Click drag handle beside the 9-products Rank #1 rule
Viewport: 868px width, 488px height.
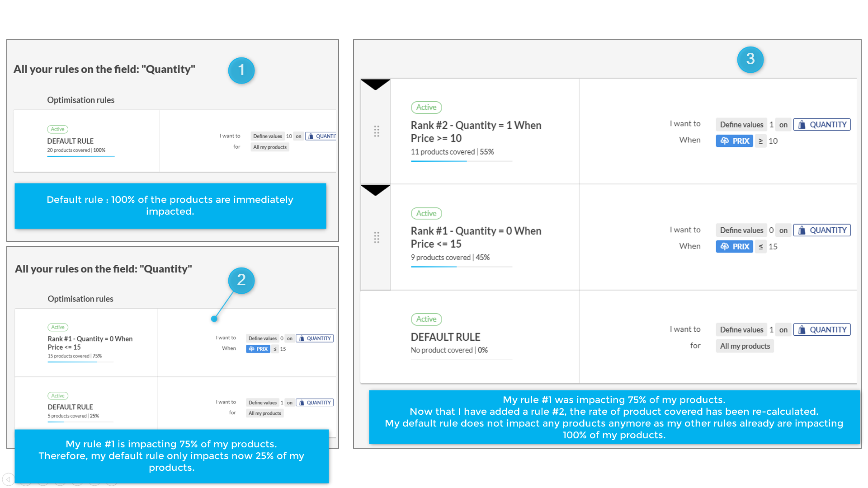(x=377, y=237)
